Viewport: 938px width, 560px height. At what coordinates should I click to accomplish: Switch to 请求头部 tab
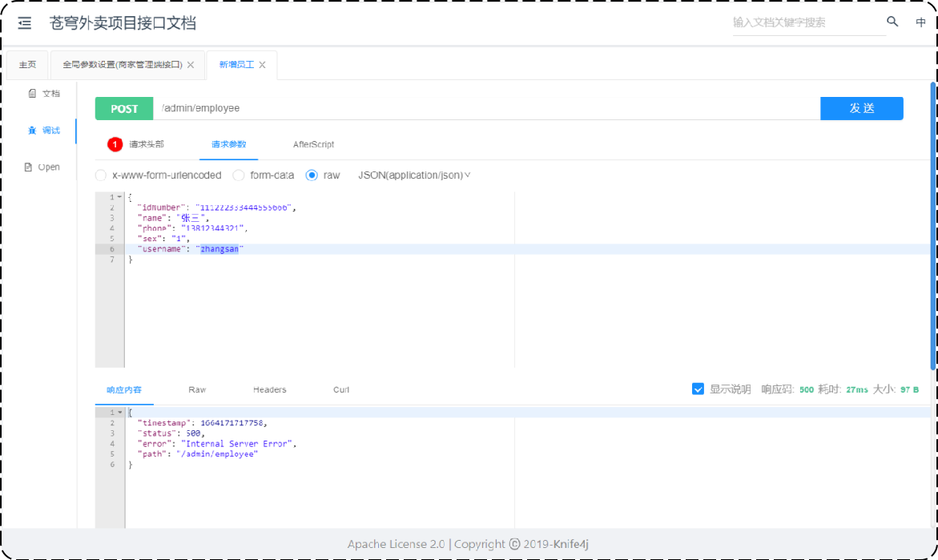click(x=147, y=145)
